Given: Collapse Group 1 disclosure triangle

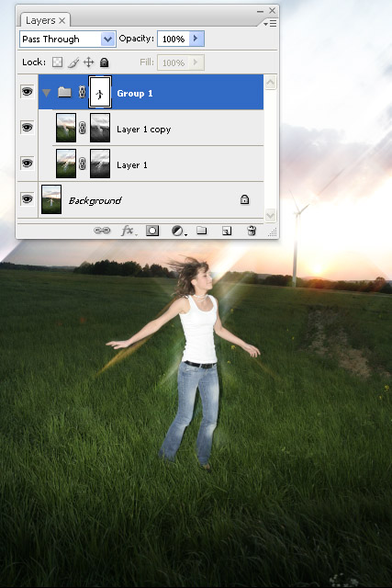Looking at the screenshot, I should [x=47, y=93].
